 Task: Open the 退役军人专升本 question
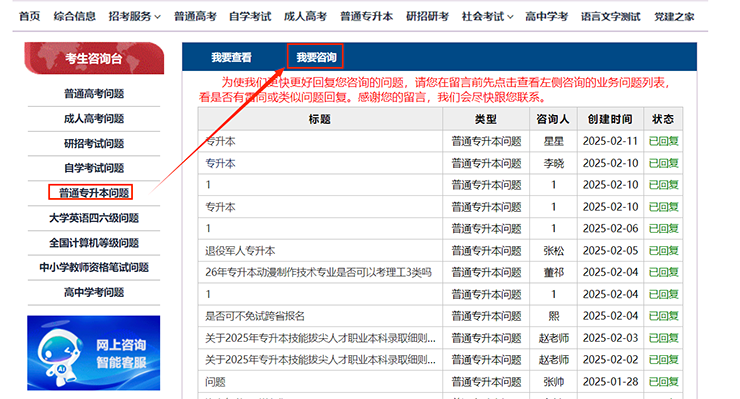pyautogui.click(x=240, y=251)
